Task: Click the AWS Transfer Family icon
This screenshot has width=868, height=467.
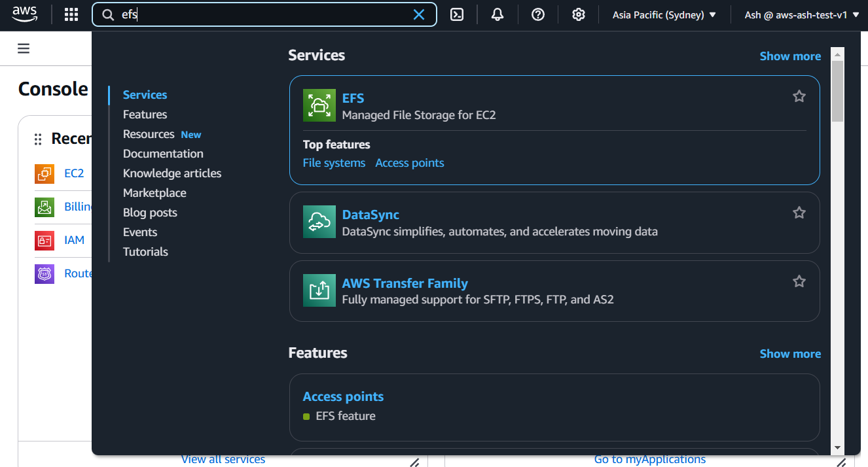Action: [x=319, y=290]
